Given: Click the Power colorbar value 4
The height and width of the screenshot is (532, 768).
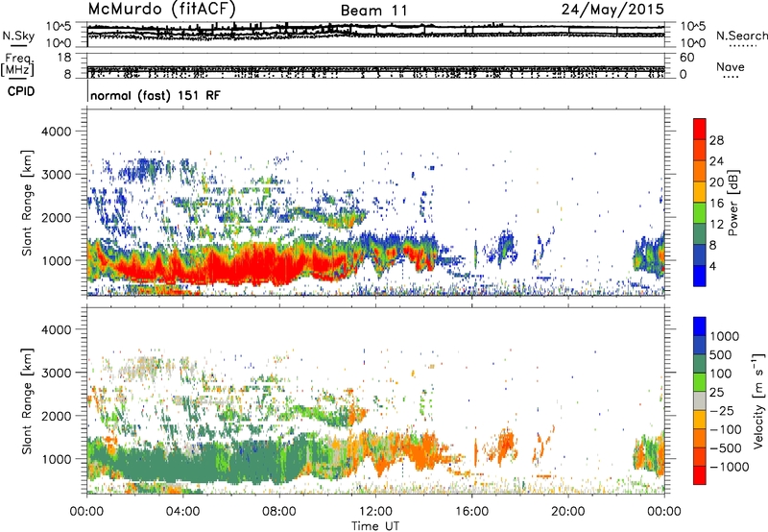Looking at the screenshot, I should (713, 266).
